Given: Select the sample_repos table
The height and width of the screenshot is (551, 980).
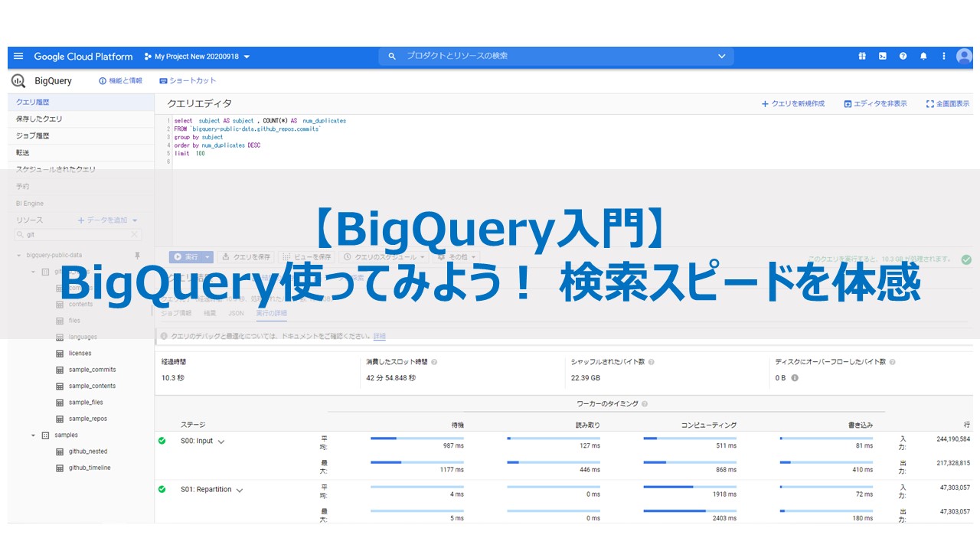Looking at the screenshot, I should (88, 419).
